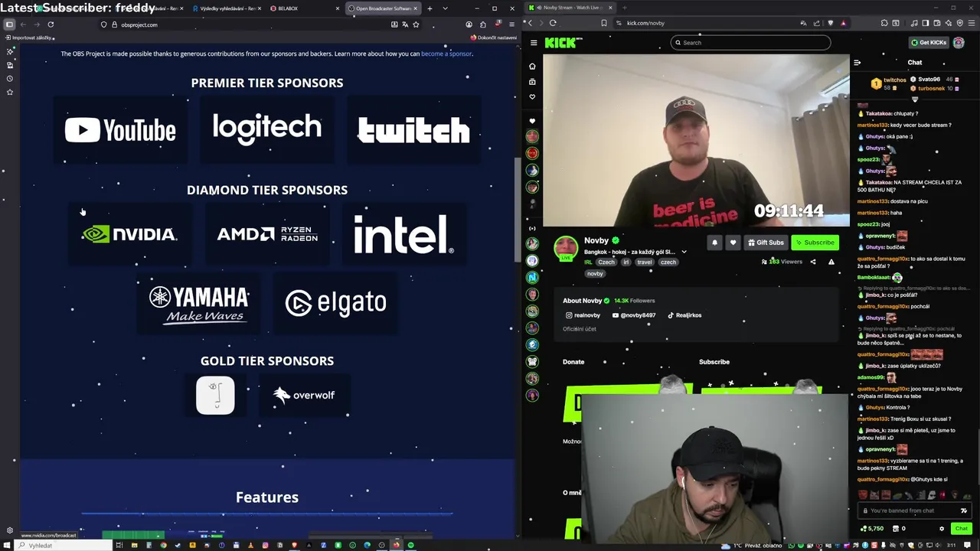Reload the obsproject.com page
Image resolution: width=980 pixels, height=551 pixels.
coord(51,24)
